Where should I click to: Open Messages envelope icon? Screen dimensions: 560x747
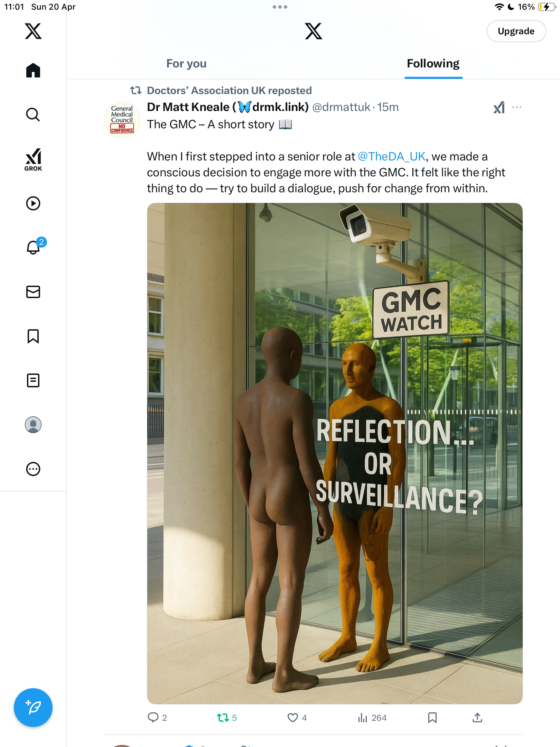pos(33,292)
